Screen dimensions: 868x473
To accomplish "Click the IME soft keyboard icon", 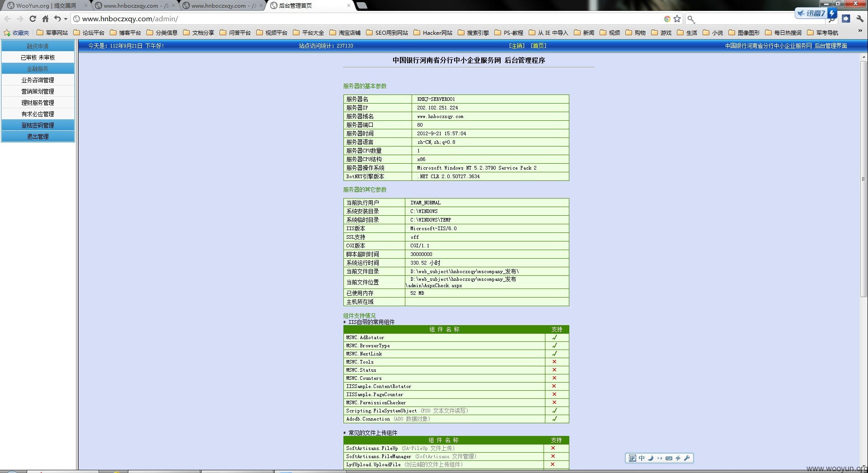I will click(x=669, y=458).
